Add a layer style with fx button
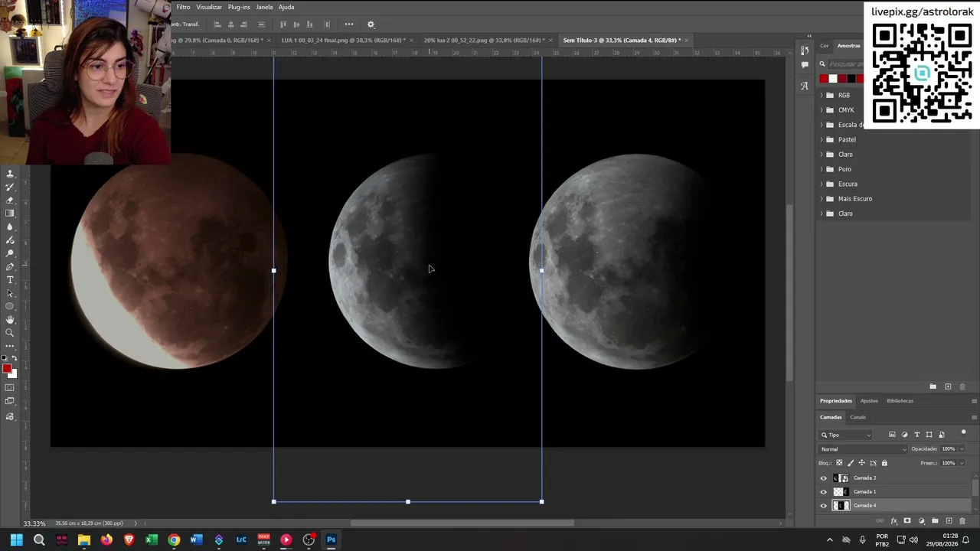This screenshot has width=980, height=551. point(893,521)
